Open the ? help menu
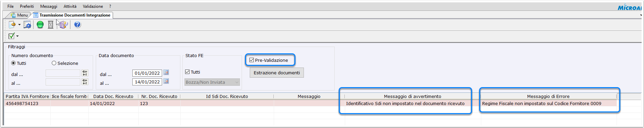644x128 pixels. [110, 6]
